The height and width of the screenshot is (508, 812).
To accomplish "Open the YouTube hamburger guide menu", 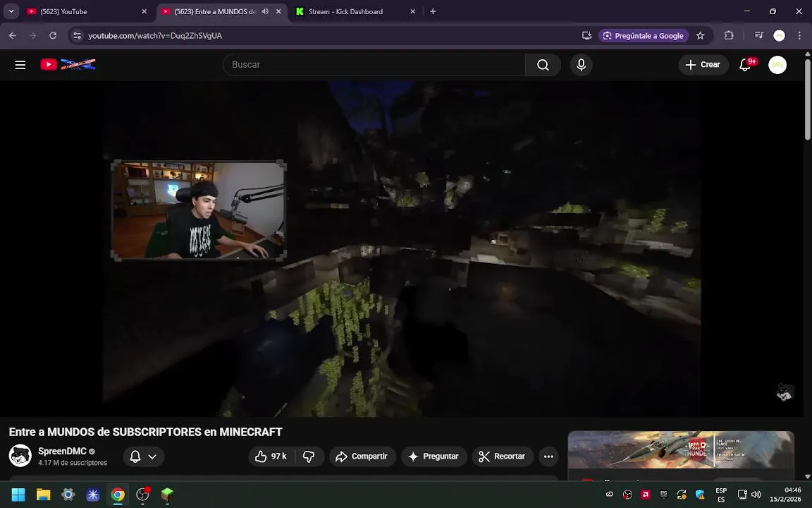I will (20, 65).
